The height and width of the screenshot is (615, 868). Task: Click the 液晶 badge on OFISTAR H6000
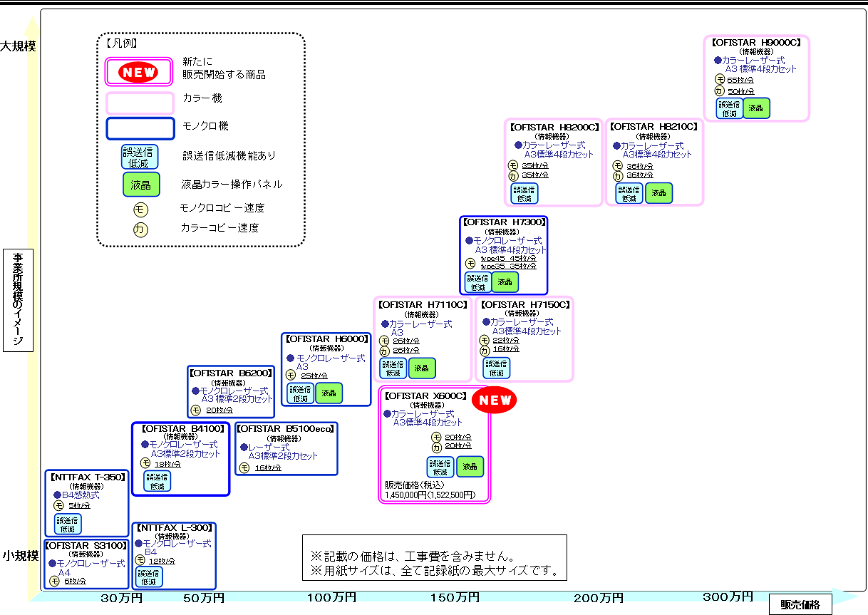click(329, 393)
